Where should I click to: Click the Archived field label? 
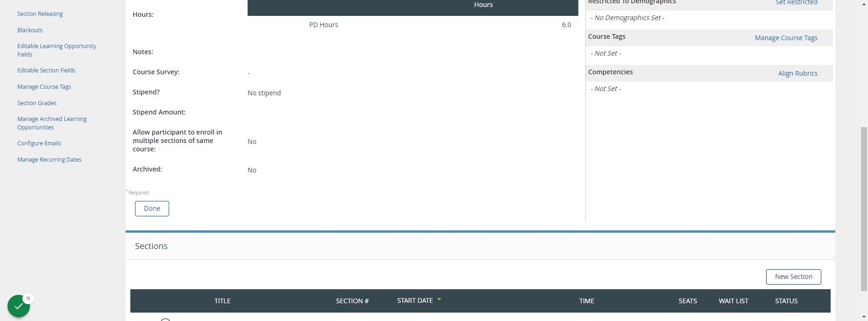coord(147,169)
